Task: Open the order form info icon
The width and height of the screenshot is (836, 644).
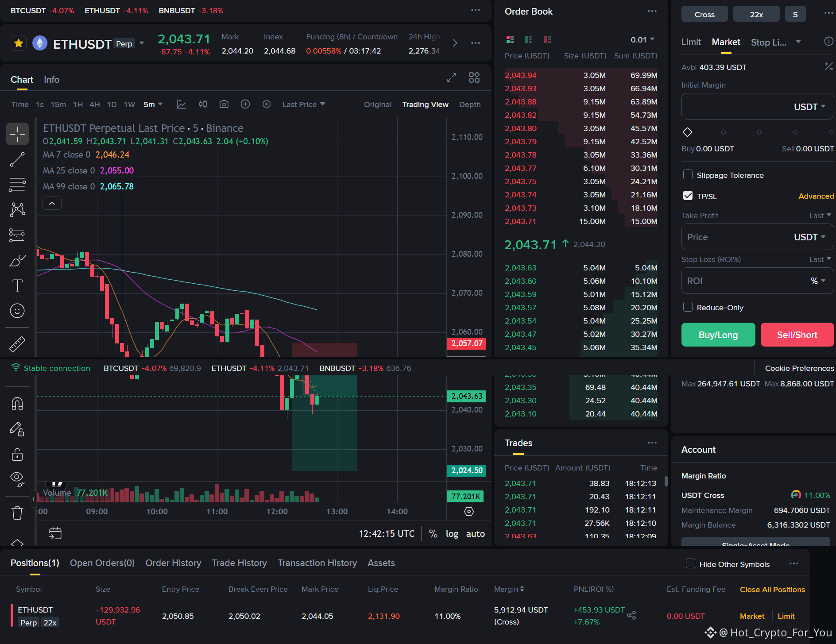Action: (x=828, y=41)
